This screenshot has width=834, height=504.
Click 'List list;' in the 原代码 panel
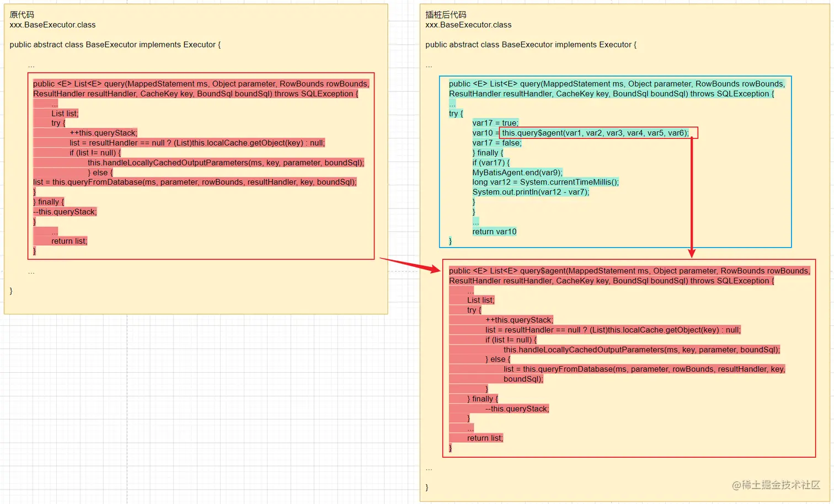[x=65, y=114]
